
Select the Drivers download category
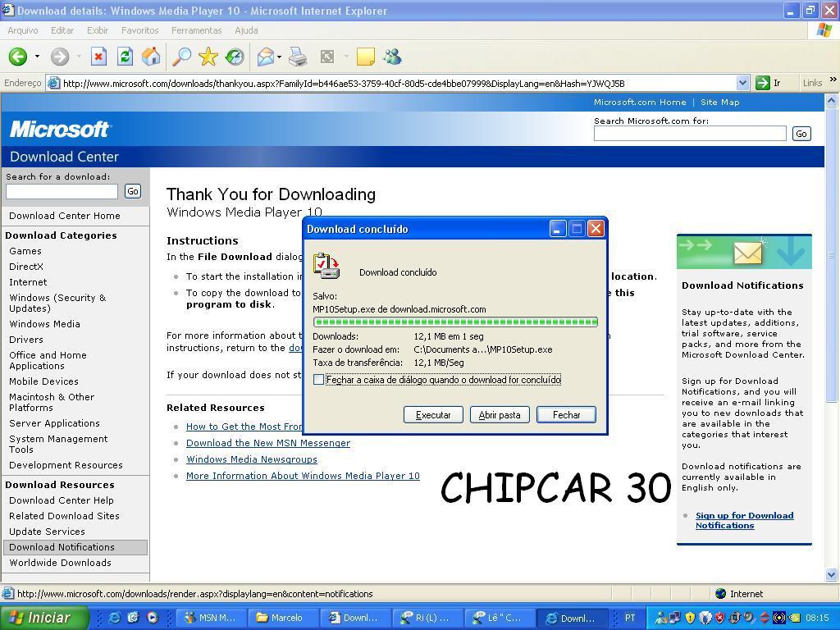point(25,340)
